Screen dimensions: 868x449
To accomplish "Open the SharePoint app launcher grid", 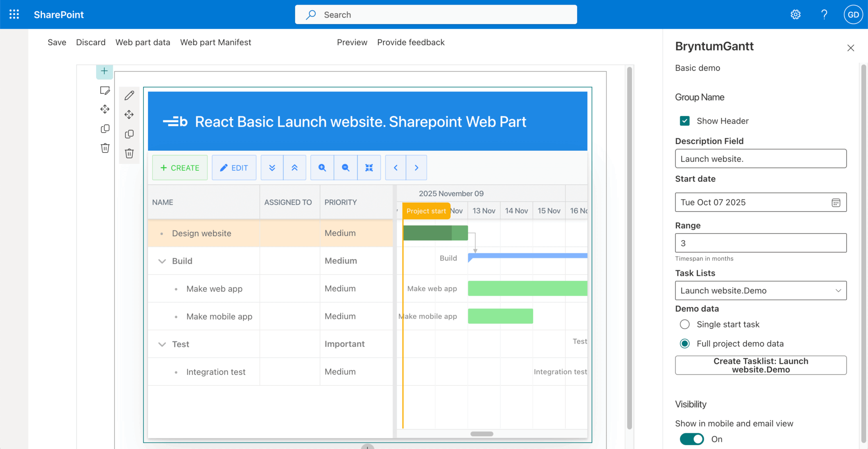I will [14, 14].
